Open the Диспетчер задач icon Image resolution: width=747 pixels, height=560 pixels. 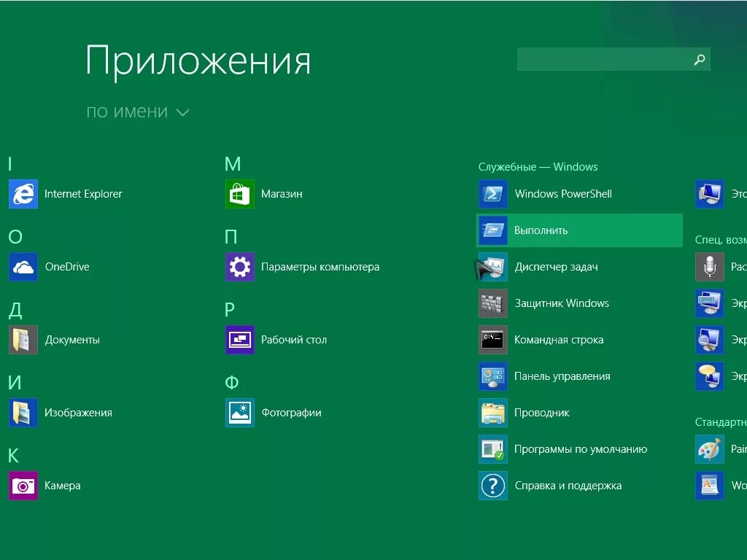[x=493, y=267]
